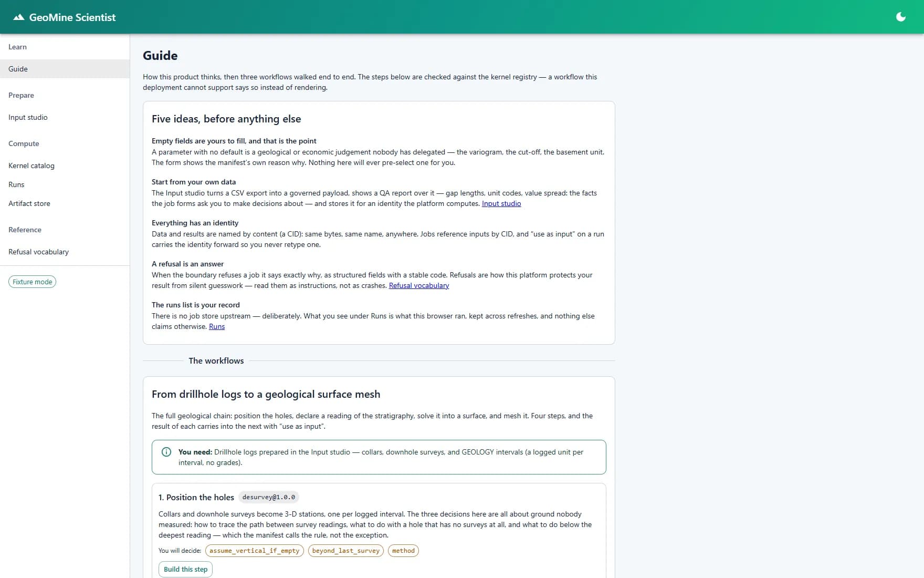
Task: Click 'A refusal is an answer' subheading
Action: (187, 264)
